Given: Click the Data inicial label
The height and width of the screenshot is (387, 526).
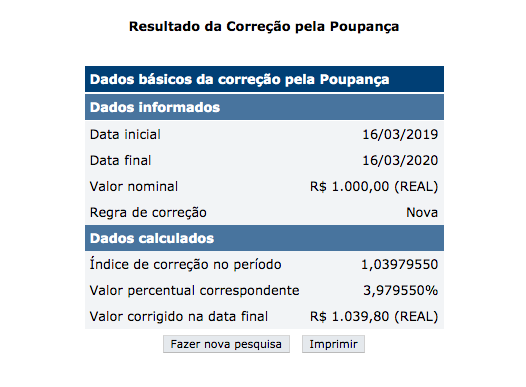Looking at the screenshot, I should (125, 134).
